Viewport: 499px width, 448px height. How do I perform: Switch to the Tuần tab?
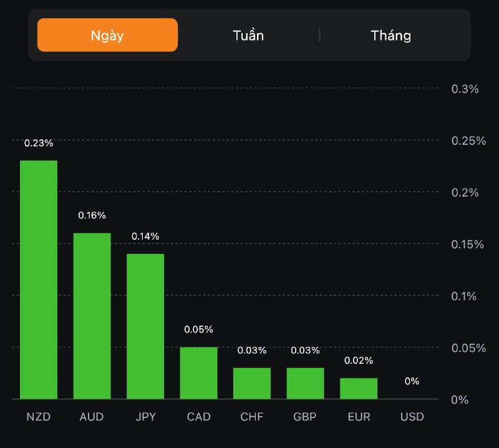click(x=248, y=35)
